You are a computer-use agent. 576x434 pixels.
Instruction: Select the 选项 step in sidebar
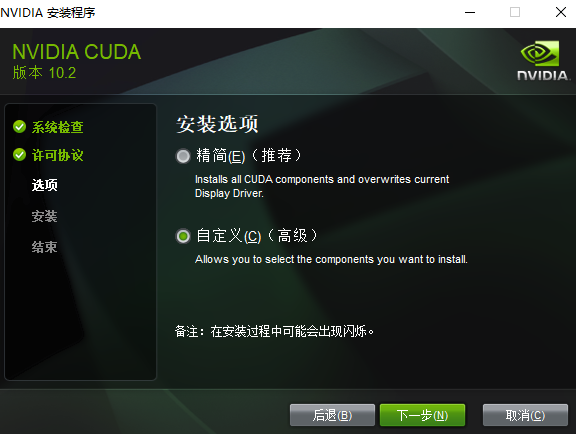tap(44, 185)
